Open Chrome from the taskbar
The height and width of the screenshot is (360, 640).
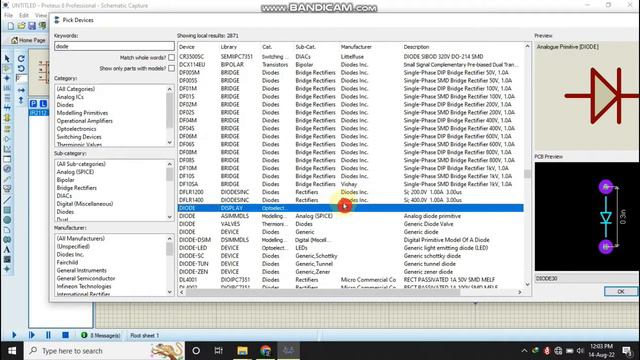(266, 351)
